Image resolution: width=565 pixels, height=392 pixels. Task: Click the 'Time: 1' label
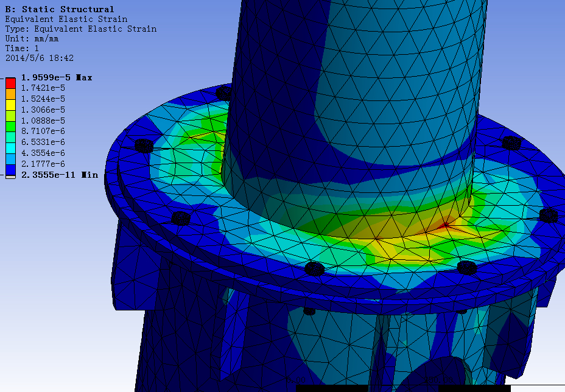[22, 48]
